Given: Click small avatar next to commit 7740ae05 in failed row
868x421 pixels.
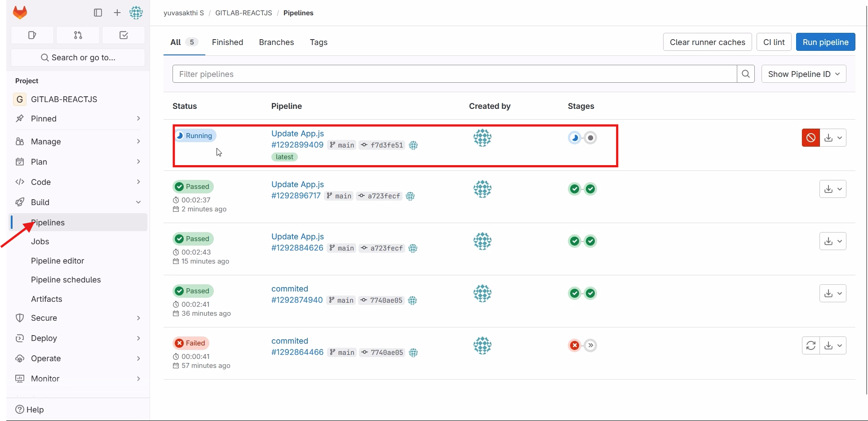Looking at the screenshot, I should (x=413, y=353).
